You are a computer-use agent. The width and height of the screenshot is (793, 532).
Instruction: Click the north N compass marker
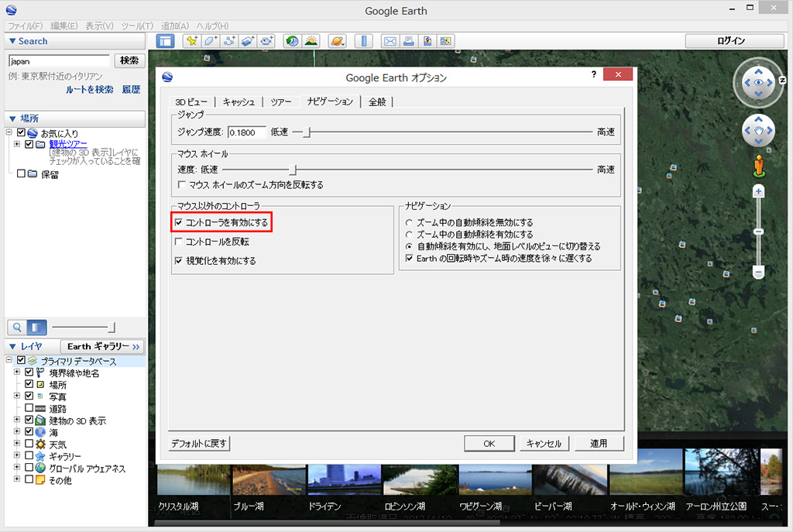pyautogui.click(x=782, y=80)
